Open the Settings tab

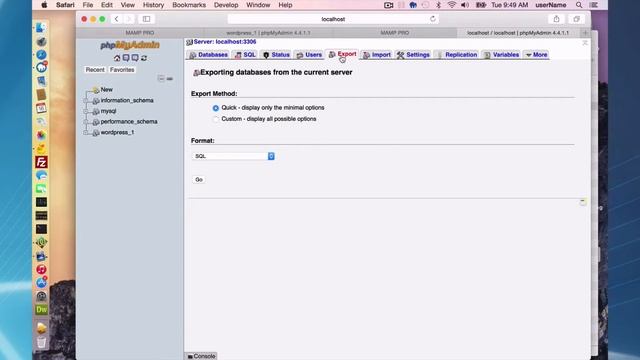[413, 55]
